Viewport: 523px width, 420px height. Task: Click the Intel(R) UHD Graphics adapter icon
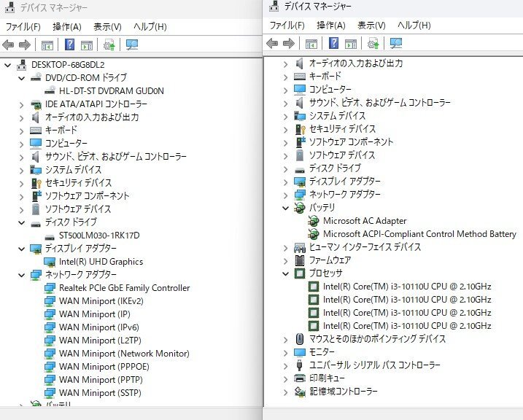[50, 262]
